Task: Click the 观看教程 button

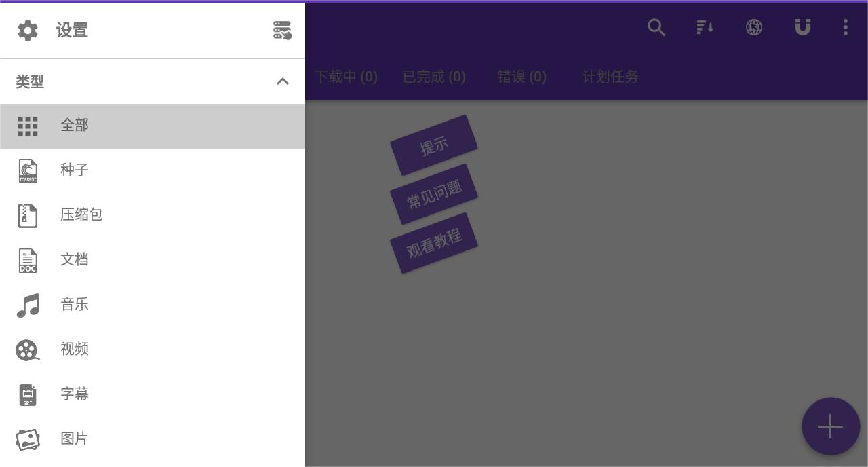Action: coord(434,243)
